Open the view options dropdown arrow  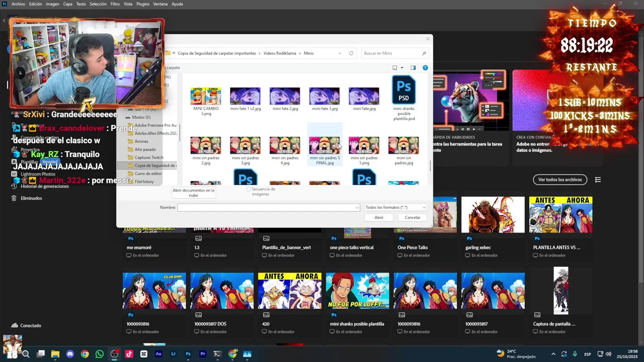401,67
